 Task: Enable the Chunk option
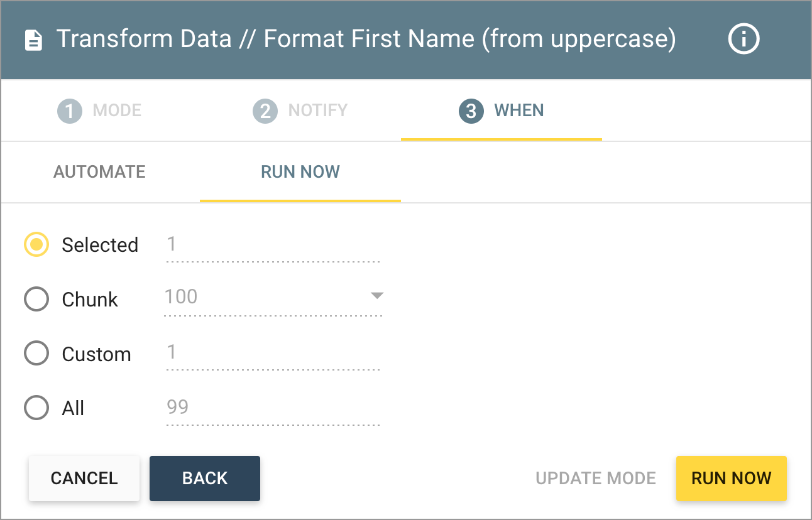36,299
